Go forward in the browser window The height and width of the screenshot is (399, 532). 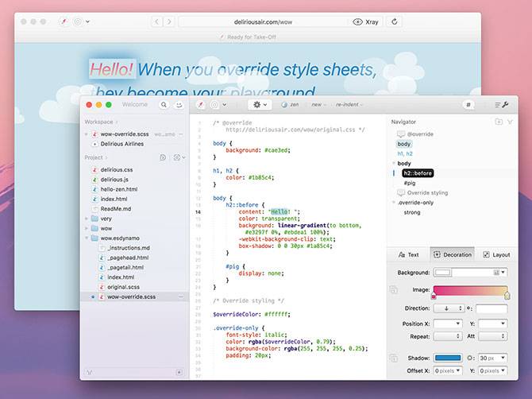169,21
